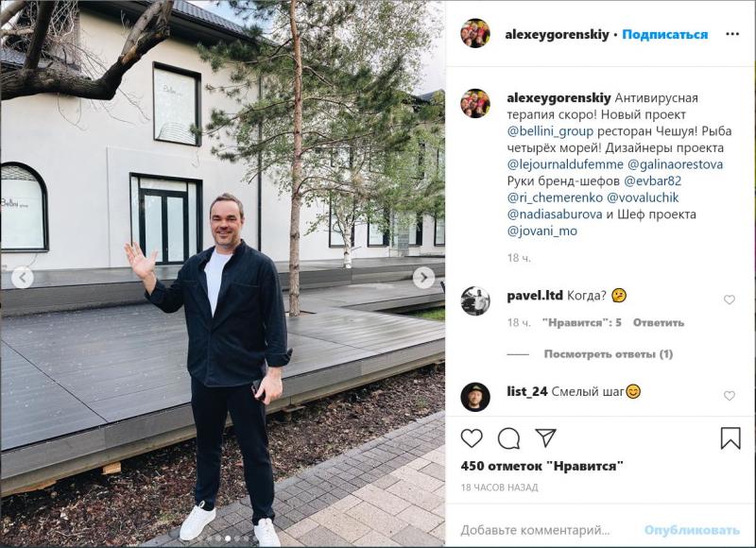Open @galinaorestova mention link
756x548 pixels.
(675, 164)
